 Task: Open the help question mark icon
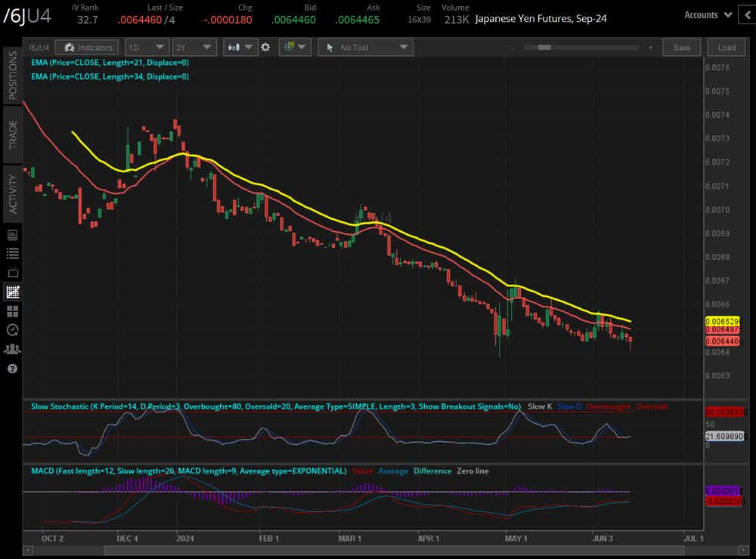(x=12, y=369)
